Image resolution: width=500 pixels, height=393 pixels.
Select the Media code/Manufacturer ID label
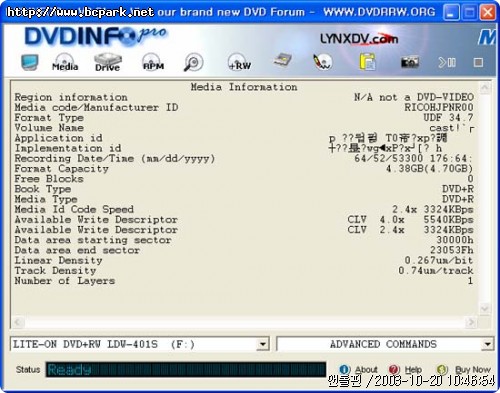[x=96, y=107]
